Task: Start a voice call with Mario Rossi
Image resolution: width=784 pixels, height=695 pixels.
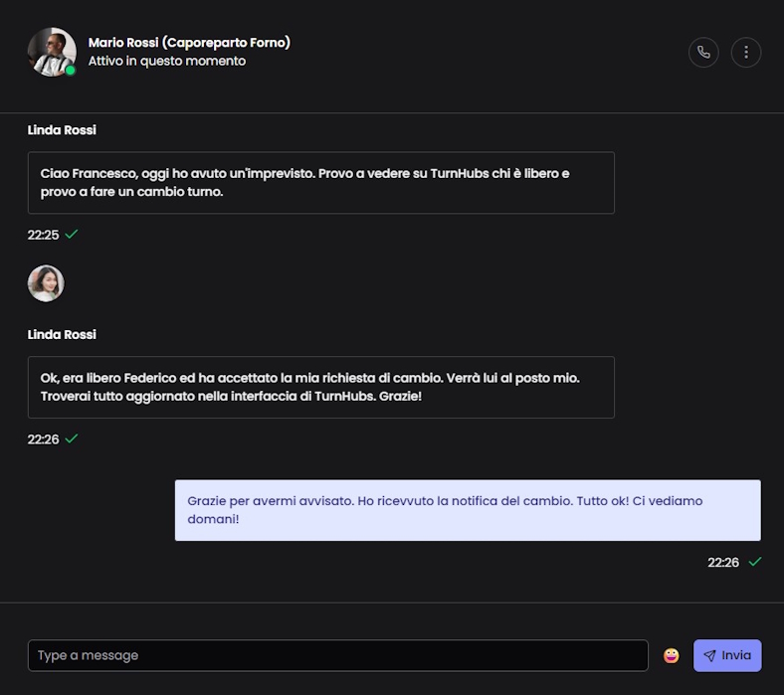Action: click(703, 53)
